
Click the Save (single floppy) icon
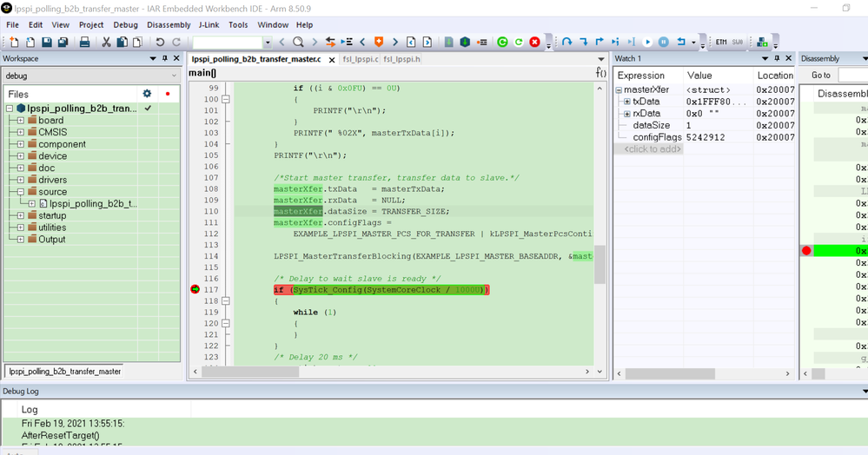pos(47,42)
